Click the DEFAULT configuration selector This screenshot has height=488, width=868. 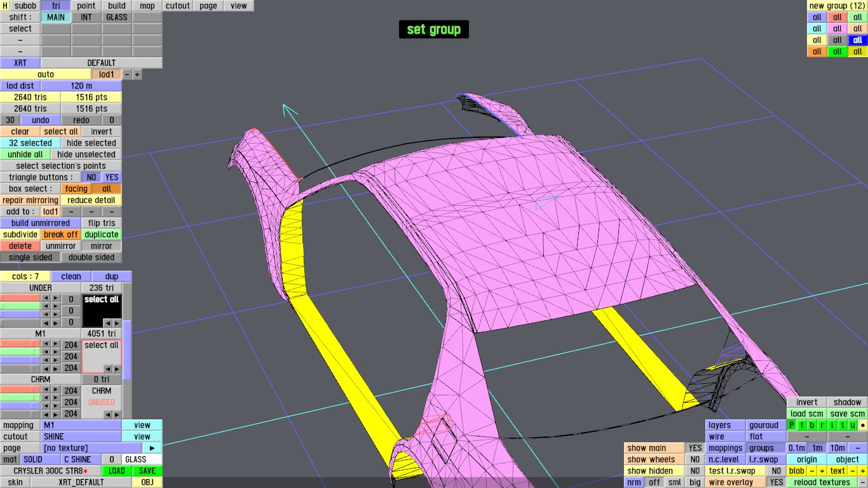click(x=102, y=63)
